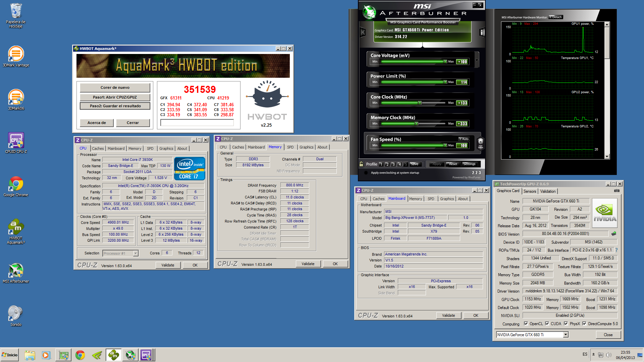644x362 pixels.
Task: Click the Corer de nuevo button
Action: coord(115,87)
